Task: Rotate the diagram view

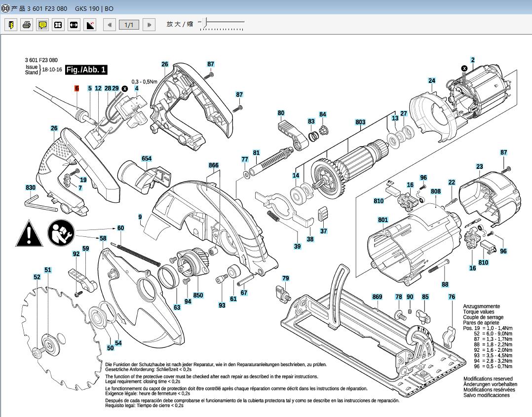Action: pyautogui.click(x=90, y=25)
